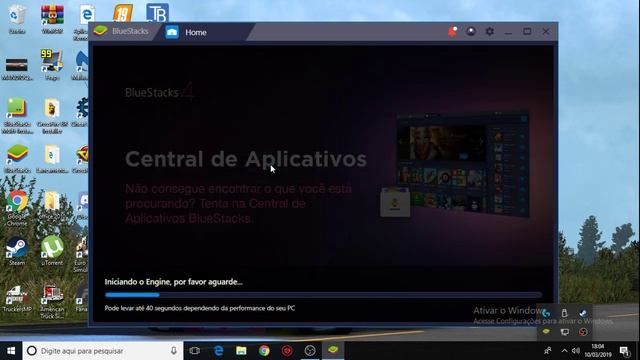Open the Fraps 99 desktop icon

[52, 65]
